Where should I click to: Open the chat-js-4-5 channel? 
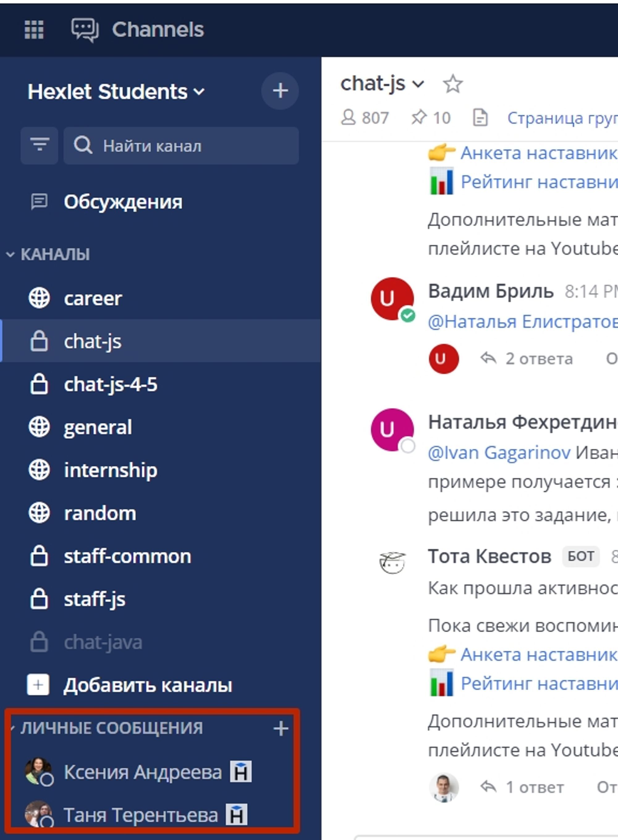point(160,384)
